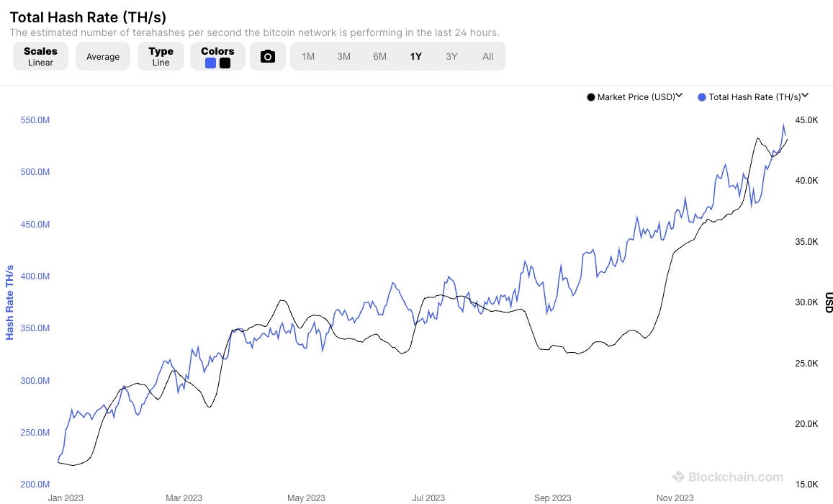Click the Total Hash Rate (TH/s) legend label
Image resolution: width=833 pixels, height=504 pixels.
(x=755, y=97)
